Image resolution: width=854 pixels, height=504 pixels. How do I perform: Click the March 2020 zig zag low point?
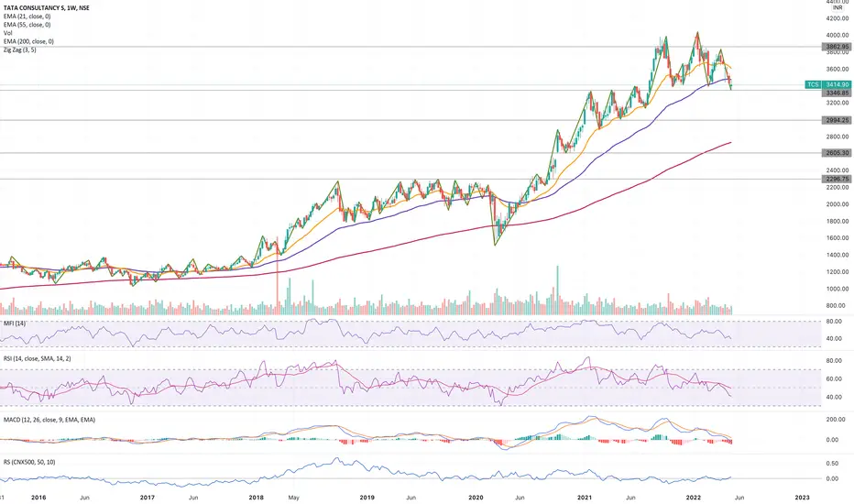[x=495, y=245]
